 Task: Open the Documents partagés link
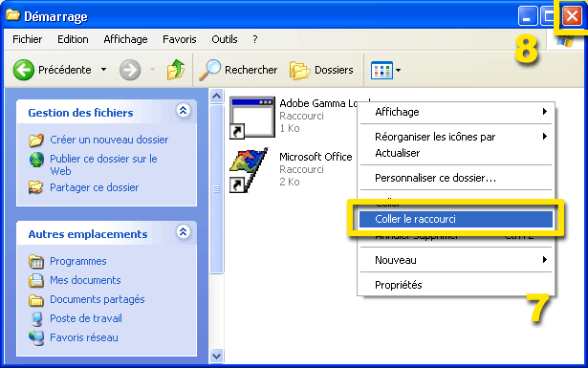(98, 299)
